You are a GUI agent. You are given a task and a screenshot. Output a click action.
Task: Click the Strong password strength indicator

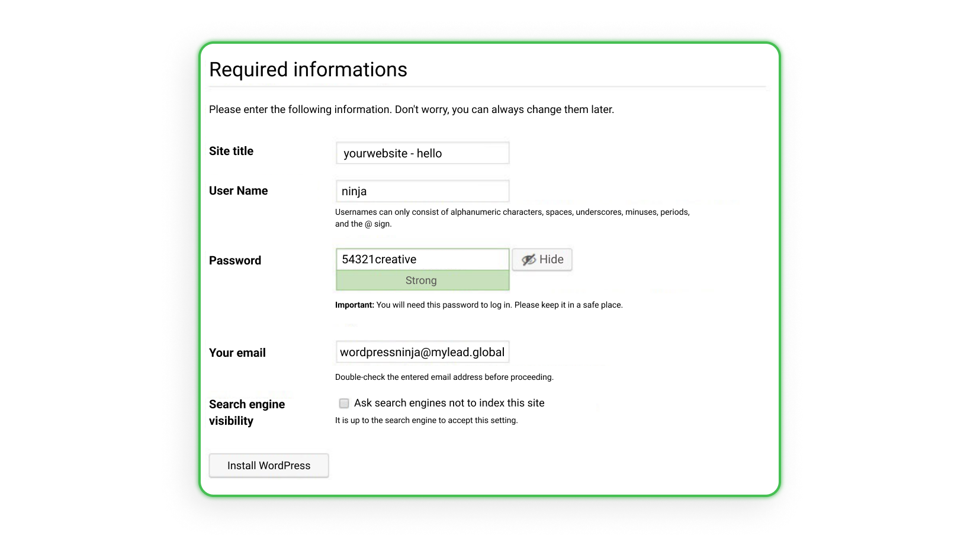click(x=422, y=280)
